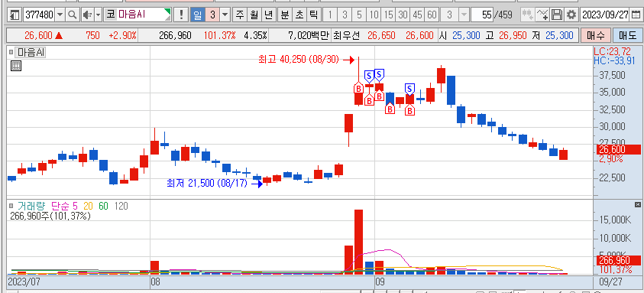Choose the 60 minute interval preset
Image resolution: width=644 pixels, height=293 pixels.
click(432, 15)
